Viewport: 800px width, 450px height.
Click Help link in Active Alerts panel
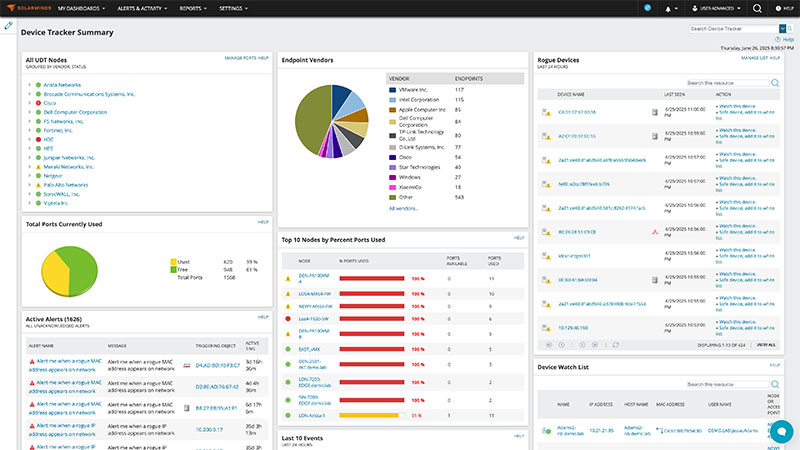coord(263,317)
